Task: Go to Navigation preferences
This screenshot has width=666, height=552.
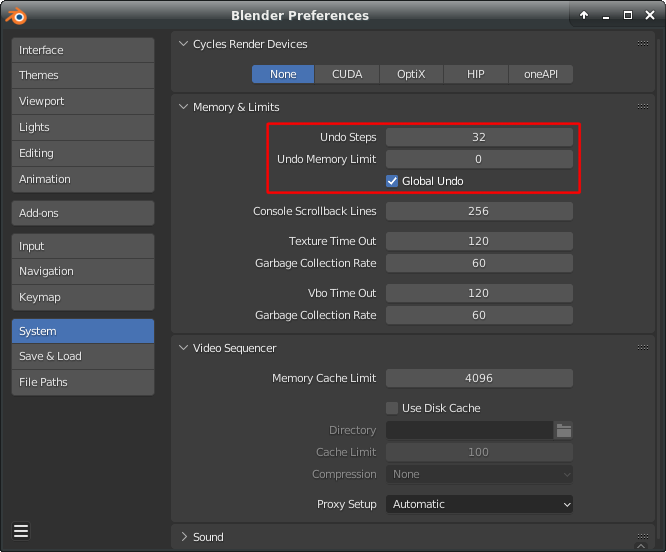Action: click(83, 271)
